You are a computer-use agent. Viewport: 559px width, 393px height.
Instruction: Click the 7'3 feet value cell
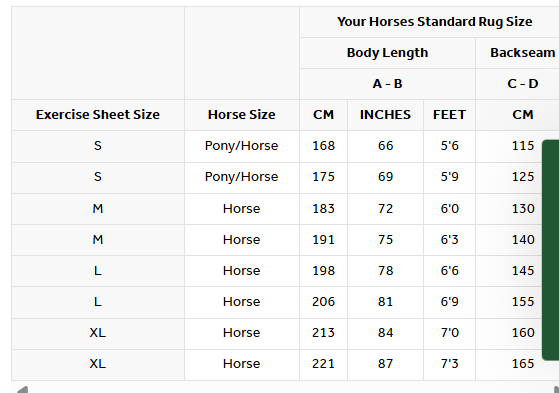tap(449, 364)
